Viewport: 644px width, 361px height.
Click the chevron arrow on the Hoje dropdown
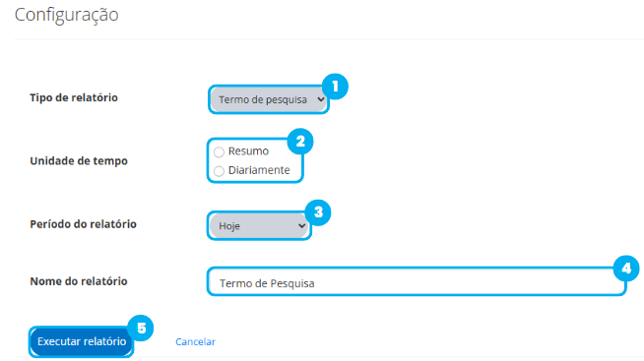301,226
